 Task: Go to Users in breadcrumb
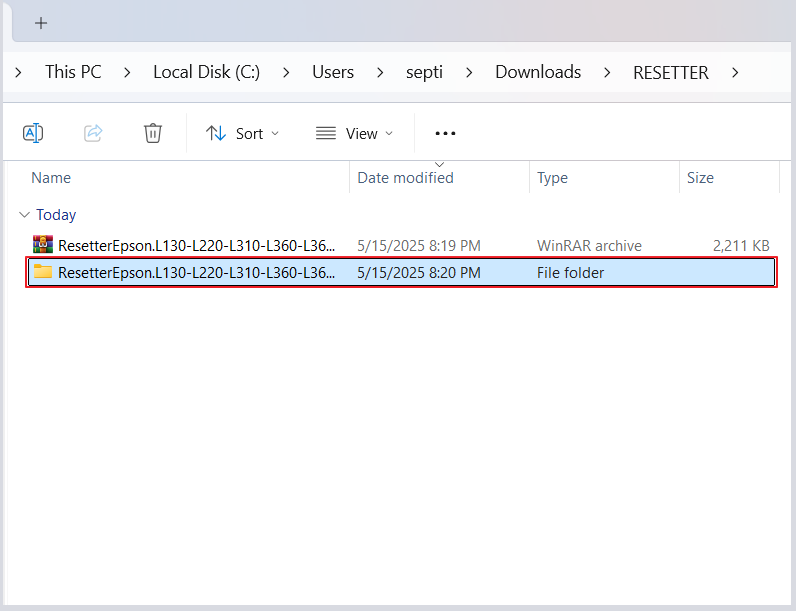(333, 72)
